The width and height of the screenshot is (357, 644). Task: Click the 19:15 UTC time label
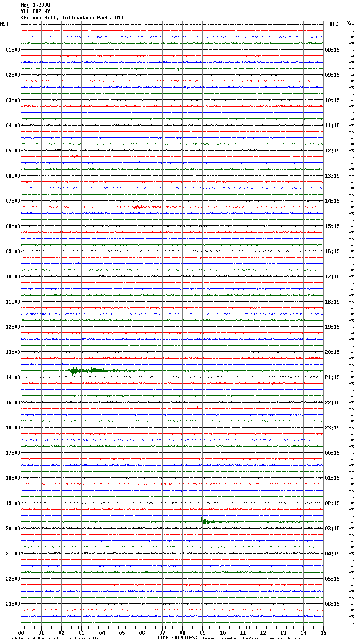[332, 327]
